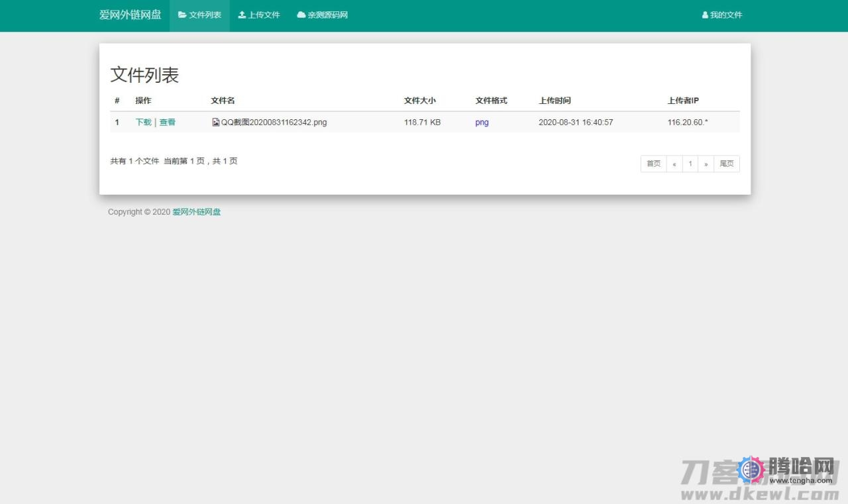Screen dimensions: 848x504
Task: Go to 上传文件 page
Action: (x=259, y=15)
